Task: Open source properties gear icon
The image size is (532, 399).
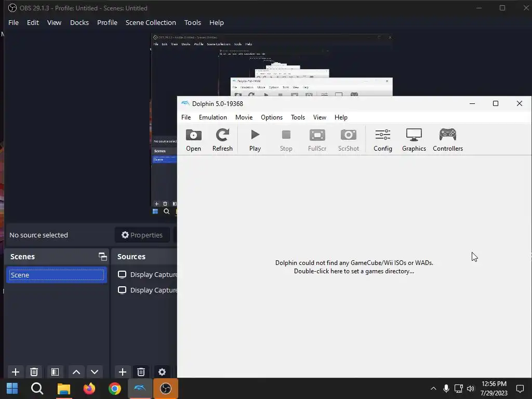Action: [x=162, y=372]
